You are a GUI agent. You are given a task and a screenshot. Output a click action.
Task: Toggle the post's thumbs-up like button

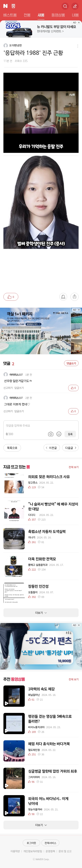click(11, 296)
